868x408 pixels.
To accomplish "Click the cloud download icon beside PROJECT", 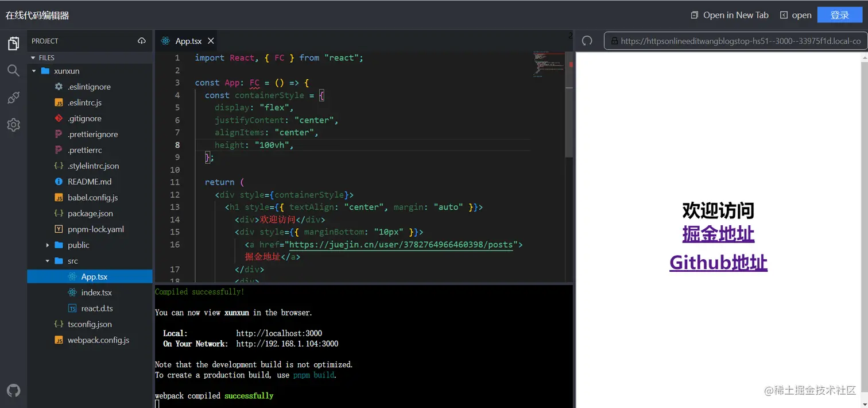I will tap(142, 41).
